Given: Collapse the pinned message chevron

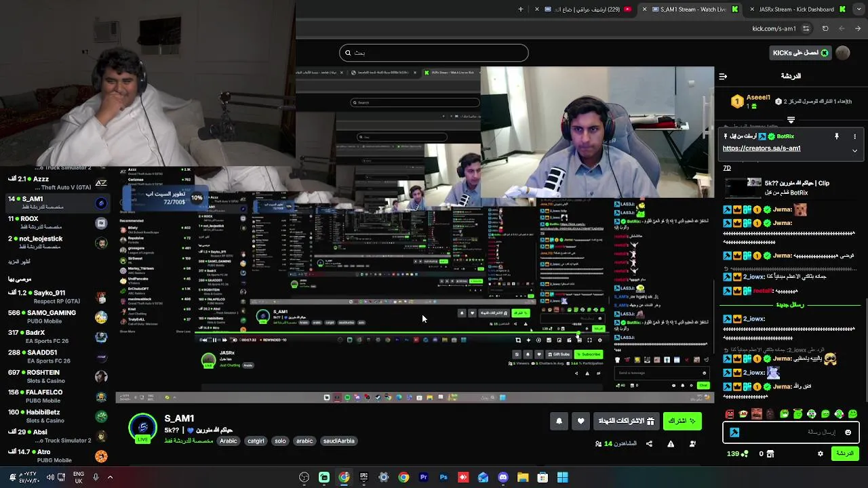Looking at the screenshot, I should point(854,150).
